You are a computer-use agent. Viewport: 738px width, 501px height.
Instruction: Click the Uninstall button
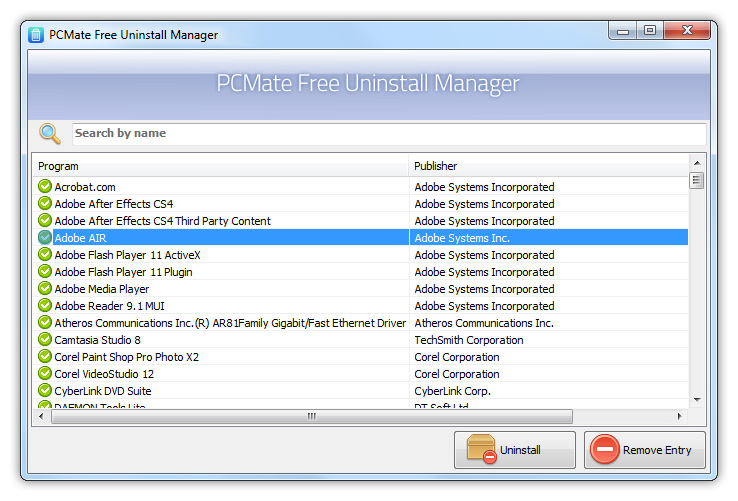[515, 450]
